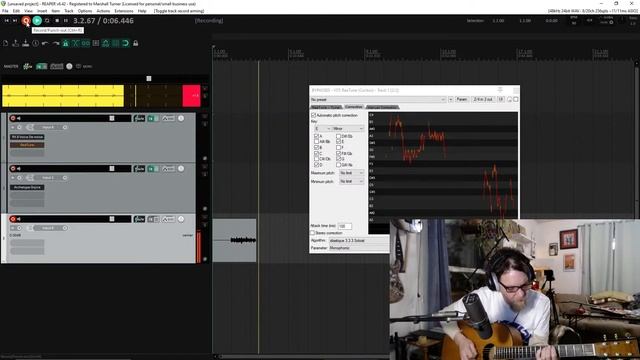
Task: Toggle record arm on third track
Action: [13, 219]
